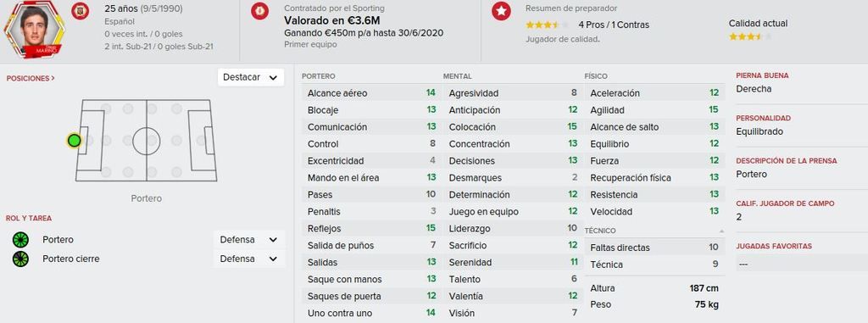Collapse the Técnico attributes section arrow

pos(721,231)
